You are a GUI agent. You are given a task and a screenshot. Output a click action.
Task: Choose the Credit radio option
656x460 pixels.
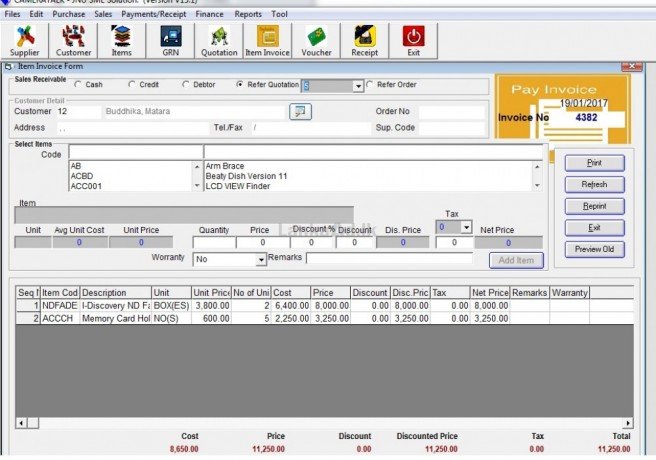[132, 85]
